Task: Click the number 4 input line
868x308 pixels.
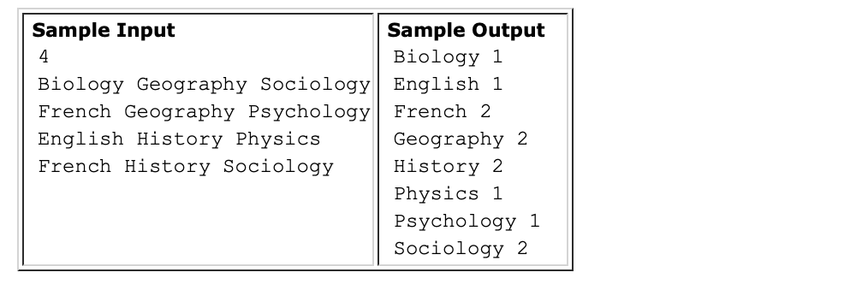Action: 44,57
